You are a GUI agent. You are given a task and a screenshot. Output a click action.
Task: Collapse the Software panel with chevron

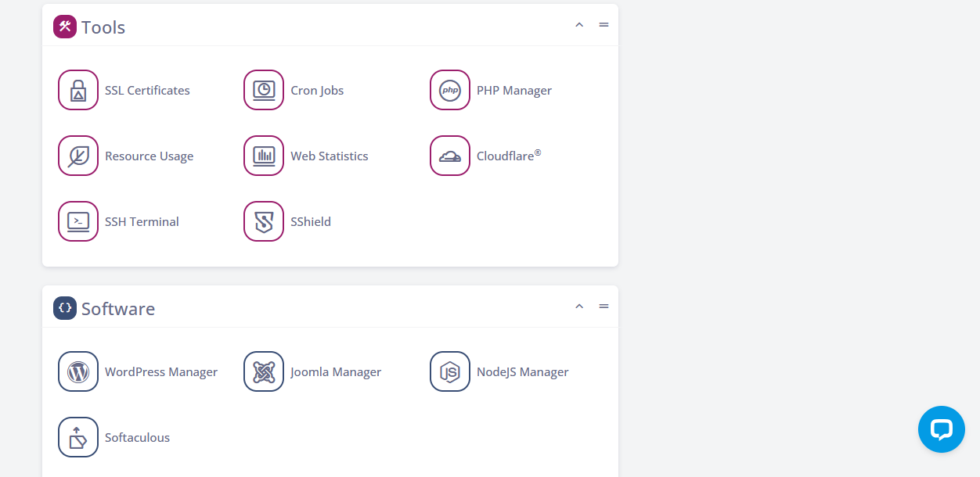579,307
